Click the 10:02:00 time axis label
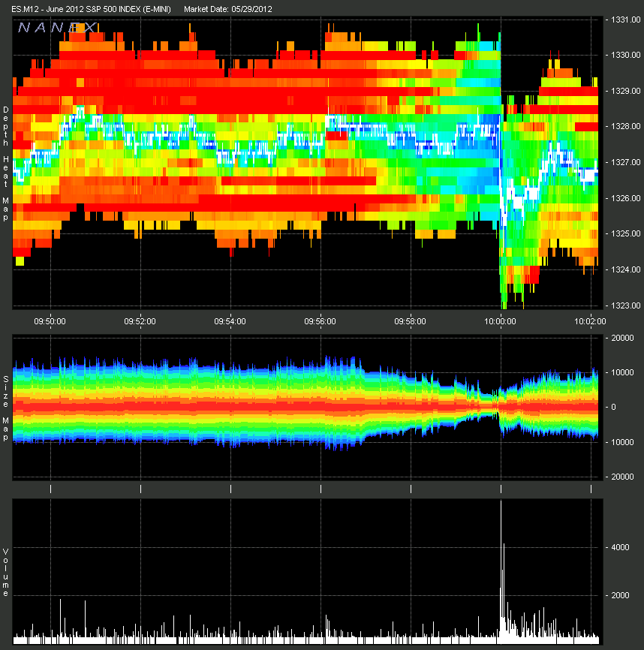The height and width of the screenshot is (650, 644). click(x=590, y=321)
